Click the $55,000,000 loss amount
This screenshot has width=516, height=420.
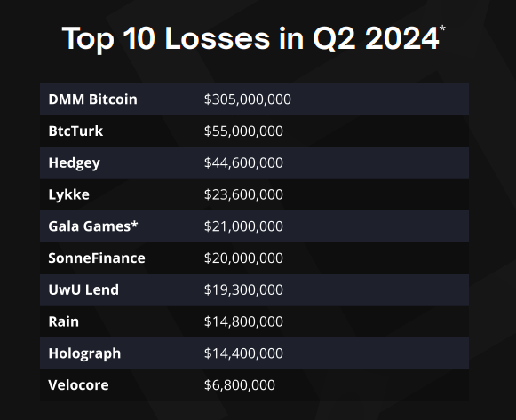coord(243,131)
